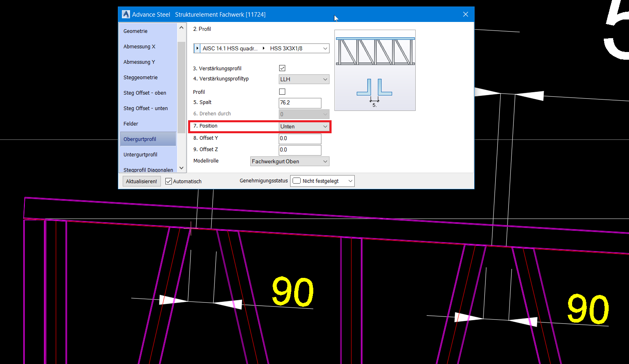Click the Advance Steel logo in the title bar

pyautogui.click(x=126, y=14)
